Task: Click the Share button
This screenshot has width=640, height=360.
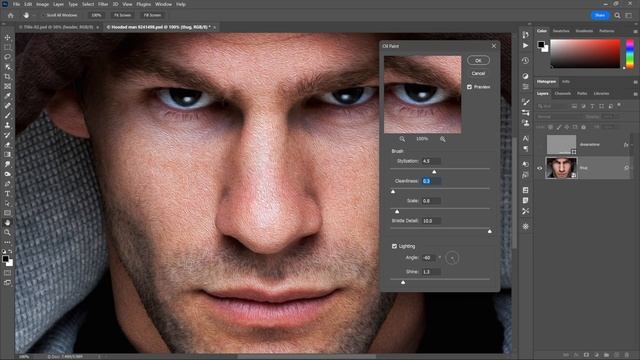Action: pos(600,15)
